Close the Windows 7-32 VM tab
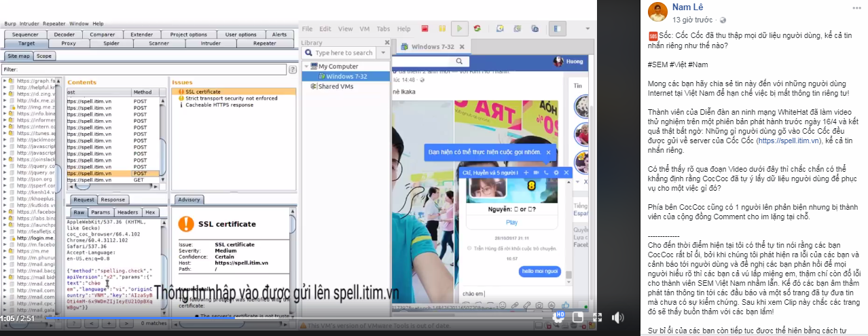Image resolution: width=868 pixels, height=336 pixels. 463,47
